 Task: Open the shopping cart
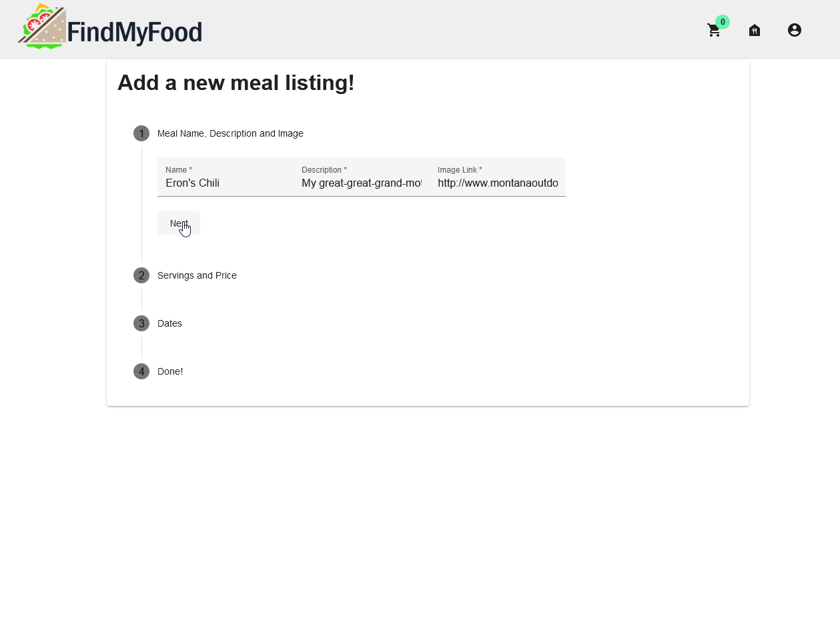tap(713, 31)
